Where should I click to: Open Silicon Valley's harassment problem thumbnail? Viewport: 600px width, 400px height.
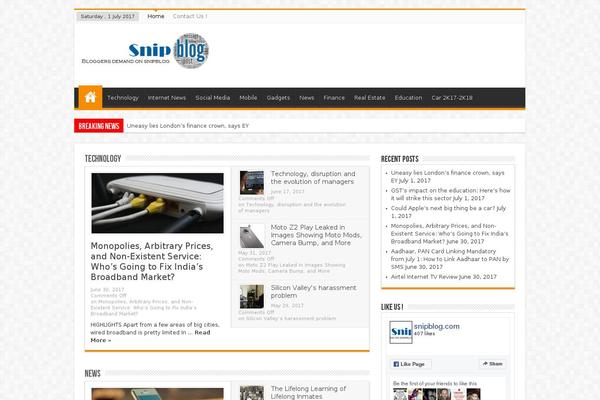pos(252,297)
